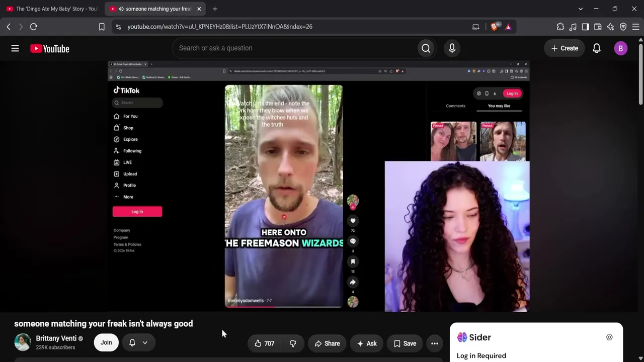
Task: Click the video player area
Action: [319, 187]
